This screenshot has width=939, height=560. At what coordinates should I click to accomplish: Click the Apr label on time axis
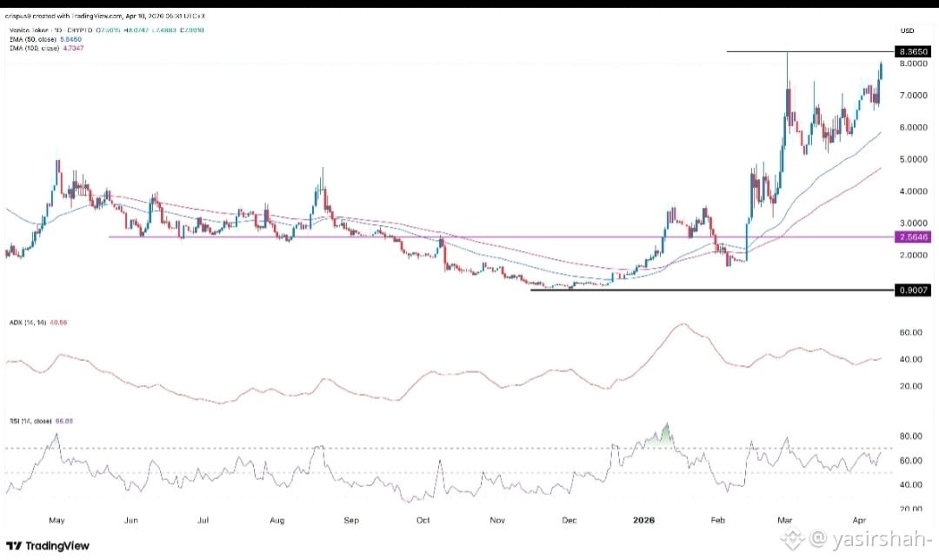click(x=859, y=521)
